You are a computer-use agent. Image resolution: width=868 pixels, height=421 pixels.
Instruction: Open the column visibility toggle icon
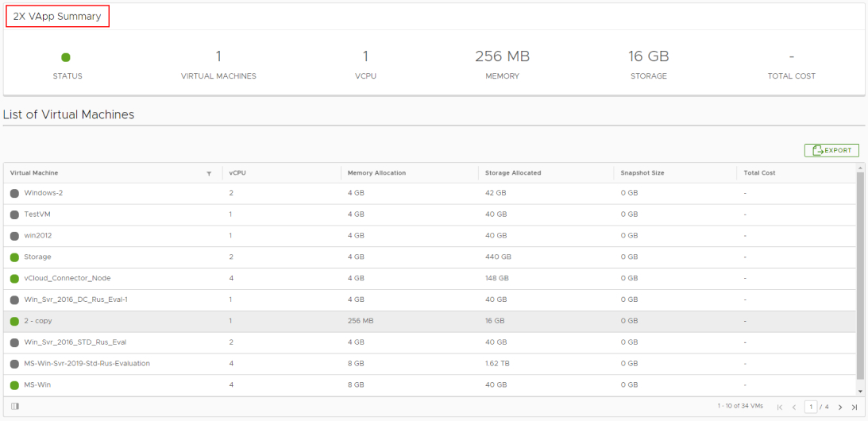coord(15,407)
